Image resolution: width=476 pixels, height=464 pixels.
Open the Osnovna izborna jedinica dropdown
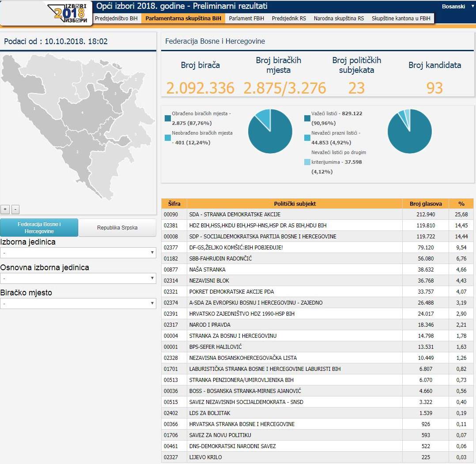(78, 278)
